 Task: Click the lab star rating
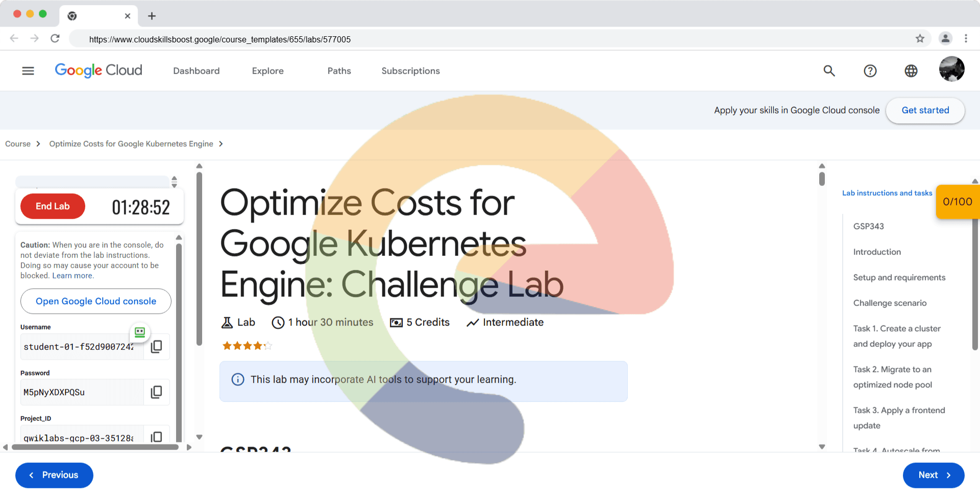[x=247, y=346]
